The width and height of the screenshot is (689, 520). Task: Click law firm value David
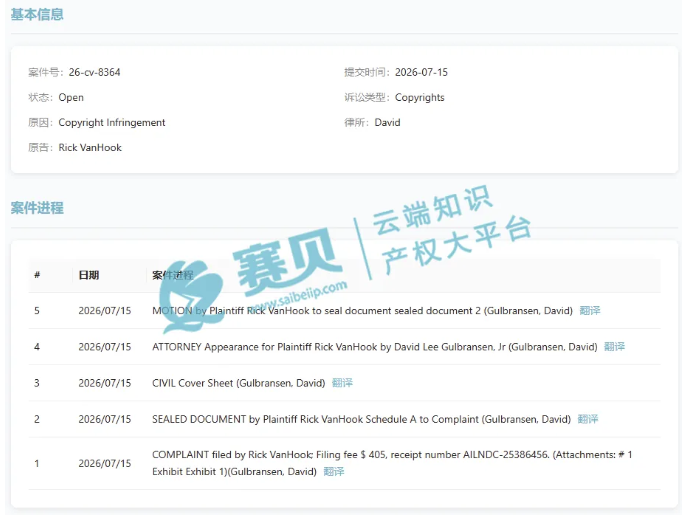coord(387,122)
